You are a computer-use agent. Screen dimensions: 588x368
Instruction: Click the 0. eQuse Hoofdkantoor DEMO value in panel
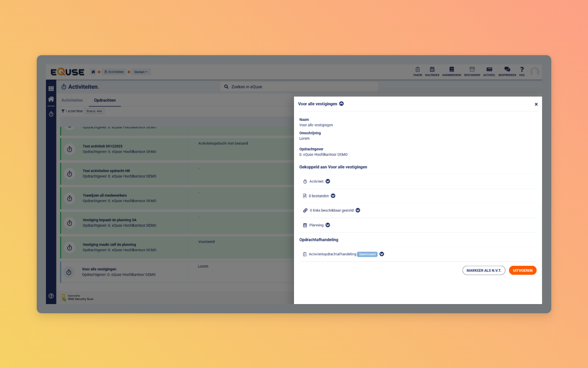pyautogui.click(x=323, y=155)
